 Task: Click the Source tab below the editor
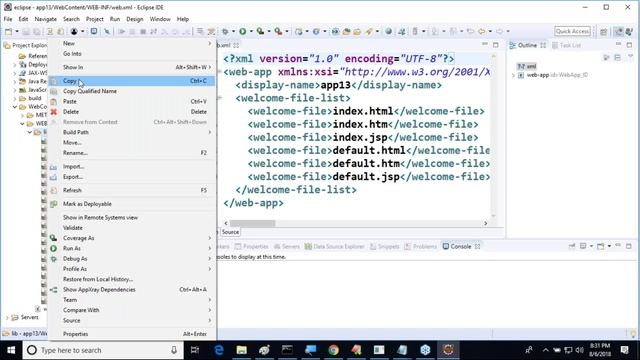230,232
